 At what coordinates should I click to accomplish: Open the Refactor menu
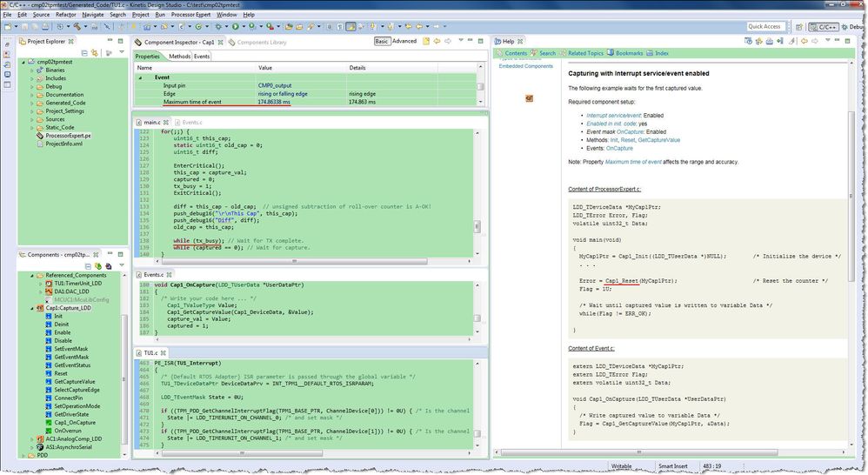tap(66, 15)
